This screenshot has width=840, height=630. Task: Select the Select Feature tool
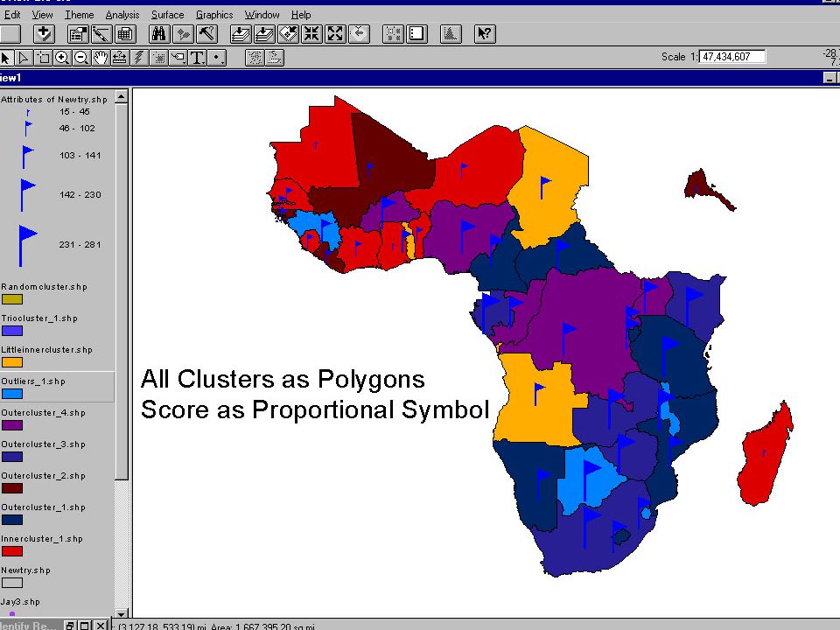(x=44, y=58)
